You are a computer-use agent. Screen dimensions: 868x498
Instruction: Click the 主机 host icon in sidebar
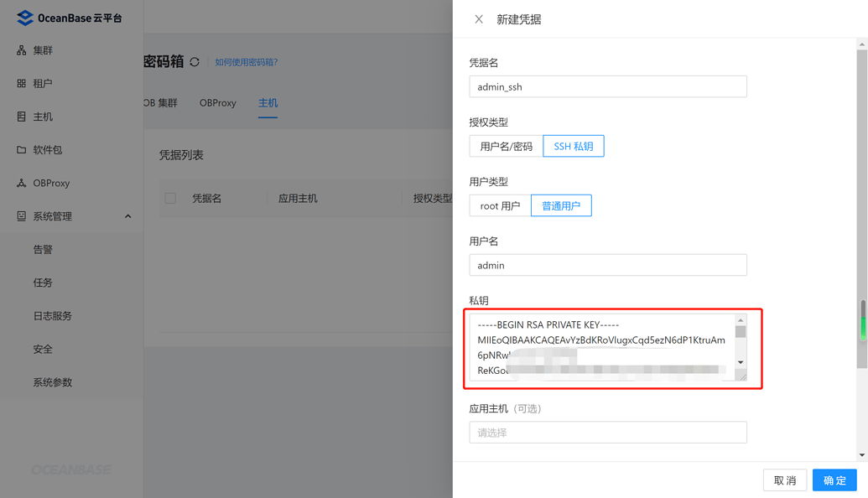tap(19, 117)
